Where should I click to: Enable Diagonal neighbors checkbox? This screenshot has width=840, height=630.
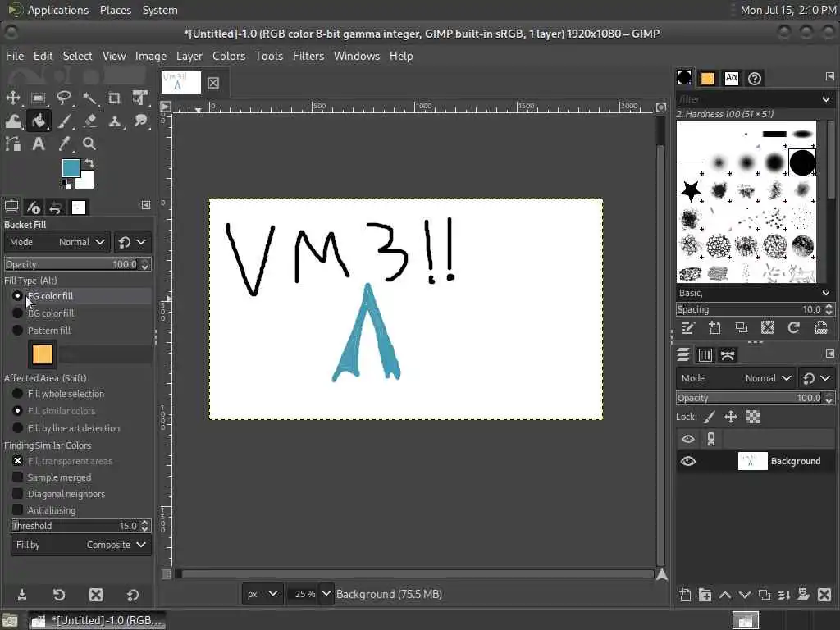pyautogui.click(x=18, y=494)
